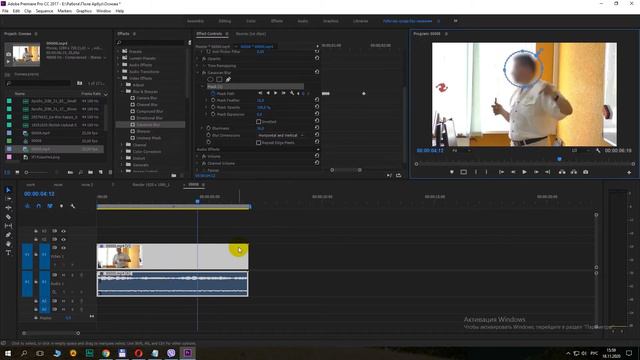
Task: Toggle V2 track output eye
Action: (x=63, y=239)
